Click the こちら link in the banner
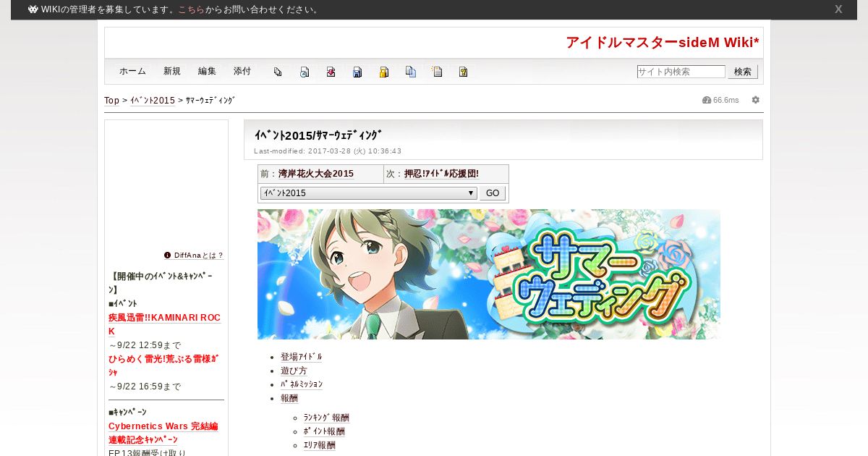Viewport: 868px width, 456px height. [x=192, y=9]
